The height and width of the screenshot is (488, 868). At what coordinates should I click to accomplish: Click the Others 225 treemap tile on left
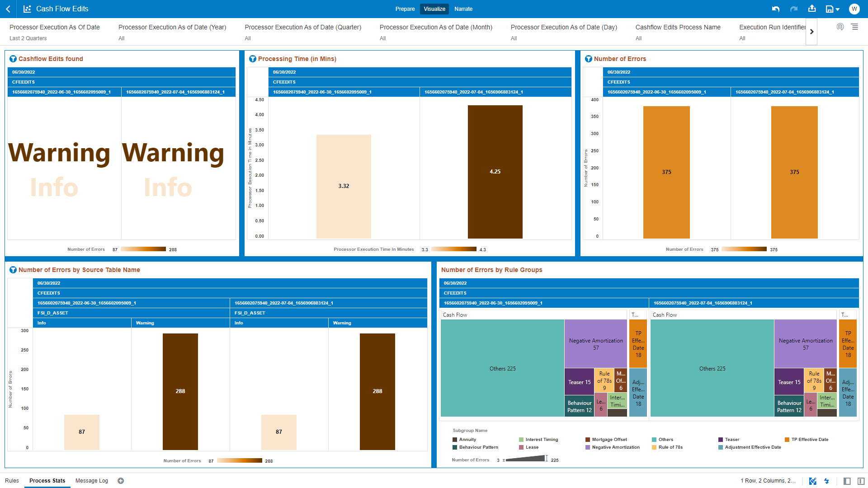[502, 368]
